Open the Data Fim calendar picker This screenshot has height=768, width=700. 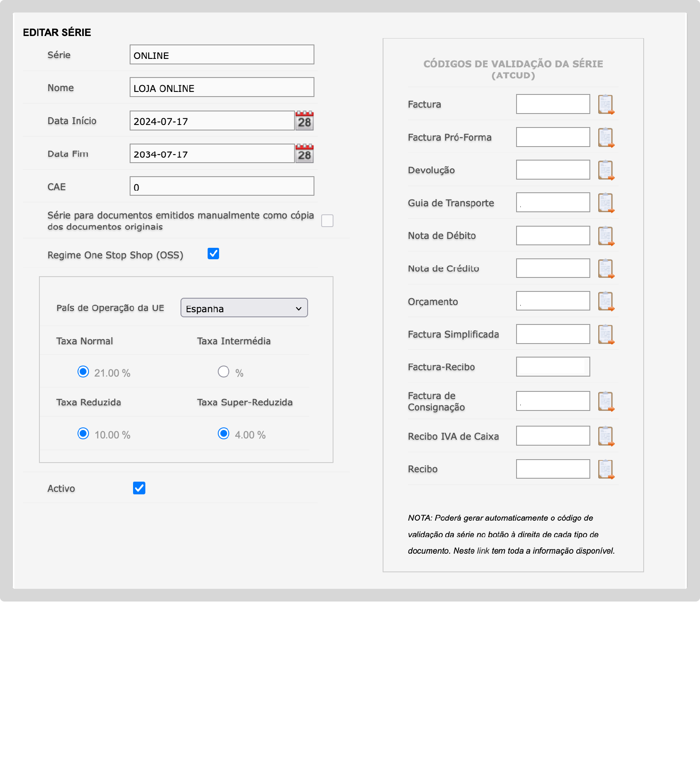[304, 154]
